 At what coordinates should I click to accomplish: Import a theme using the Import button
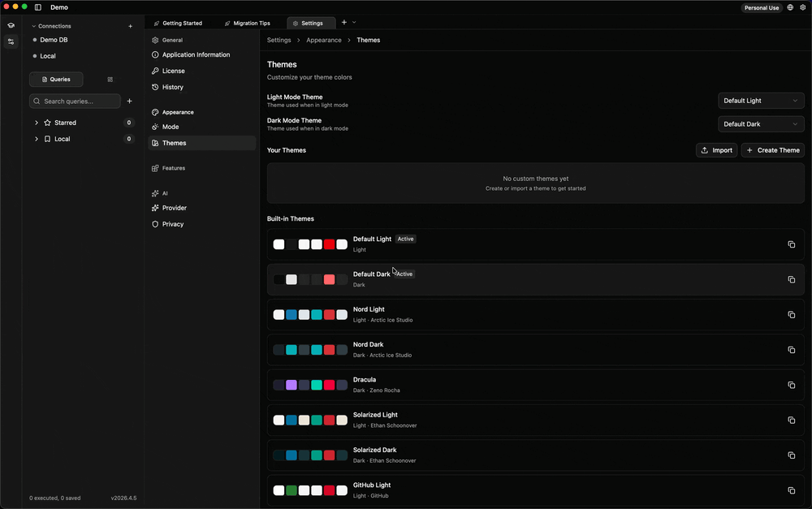(717, 150)
